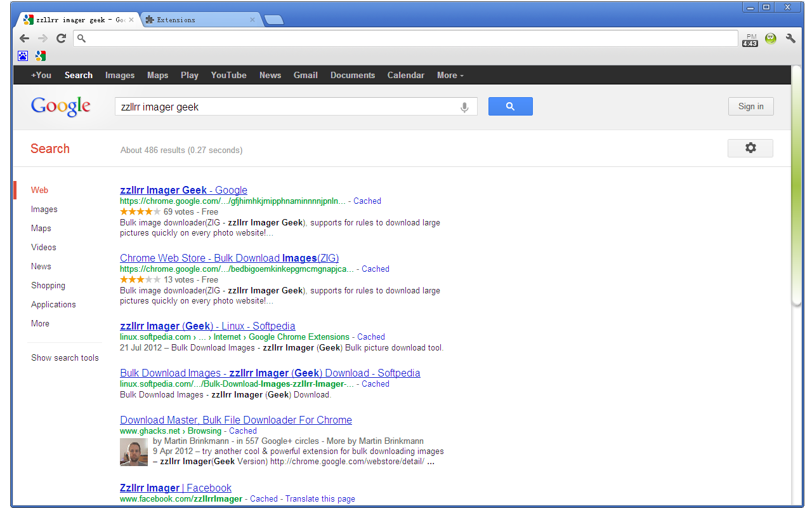Screen dimensions: 812x508
Task: Click the PM 4:43 clock extension icon
Action: (x=750, y=39)
